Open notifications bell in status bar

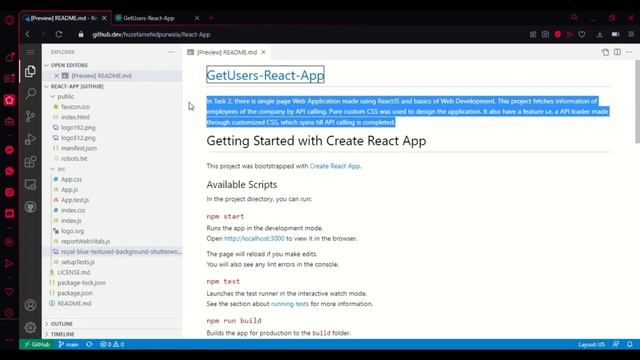pyautogui.click(x=630, y=344)
